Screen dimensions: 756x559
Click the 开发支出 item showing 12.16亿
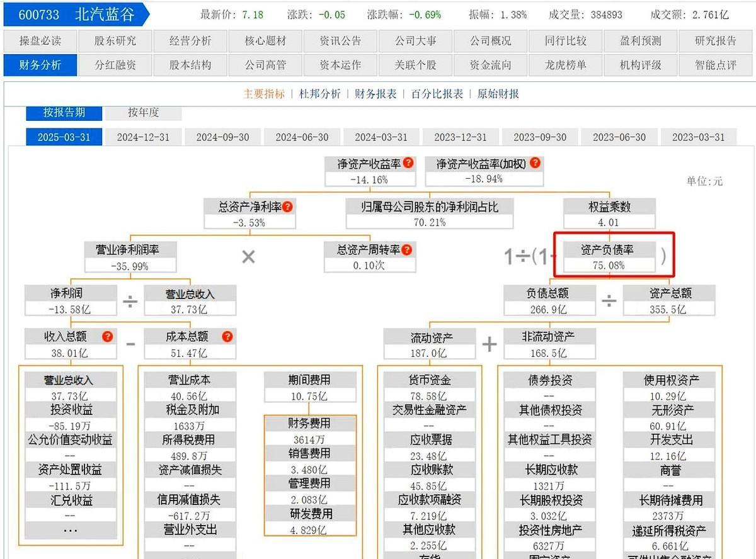(668, 448)
